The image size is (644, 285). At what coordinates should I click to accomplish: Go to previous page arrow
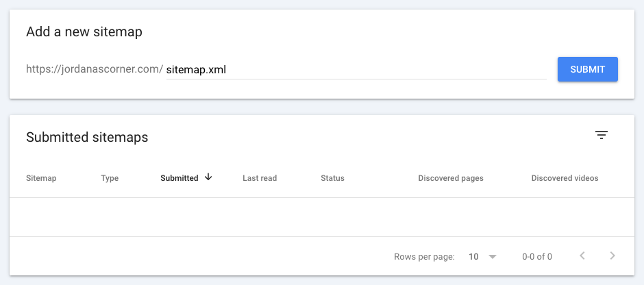click(582, 256)
